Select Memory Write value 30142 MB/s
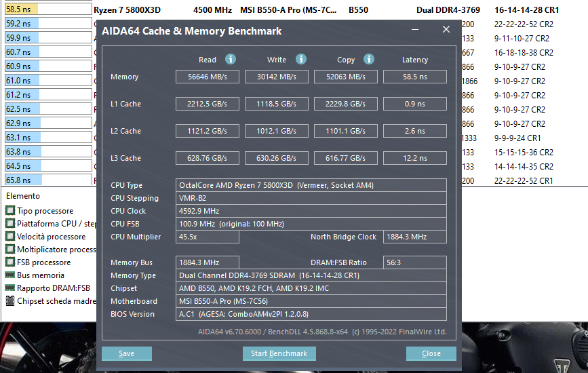The image size is (588, 373). (277, 77)
